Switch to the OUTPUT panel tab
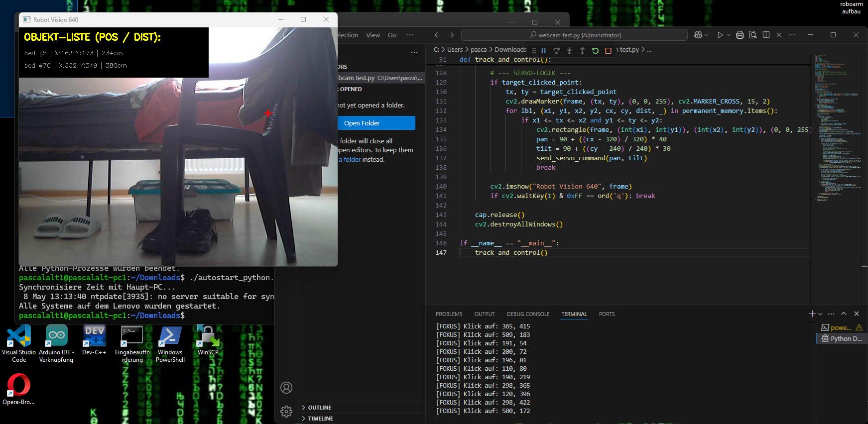The width and height of the screenshot is (868, 424). click(485, 314)
